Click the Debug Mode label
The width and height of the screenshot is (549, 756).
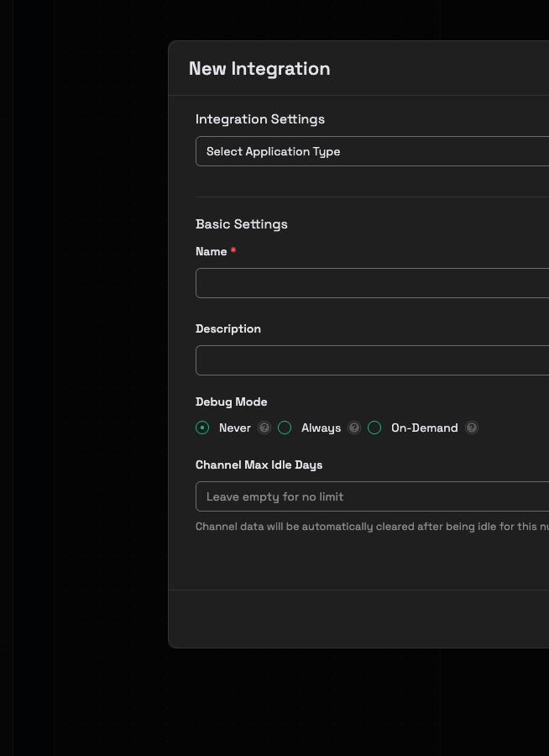pos(232,402)
